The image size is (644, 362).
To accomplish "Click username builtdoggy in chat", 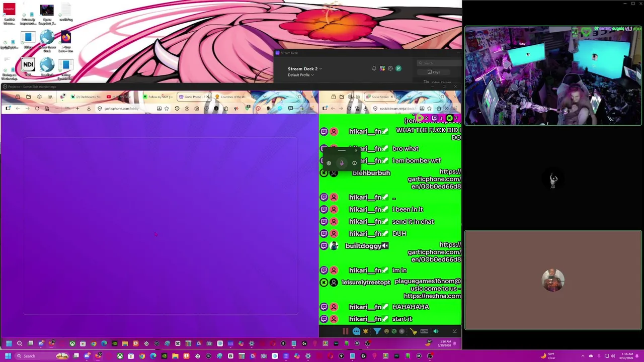I will click(363, 246).
